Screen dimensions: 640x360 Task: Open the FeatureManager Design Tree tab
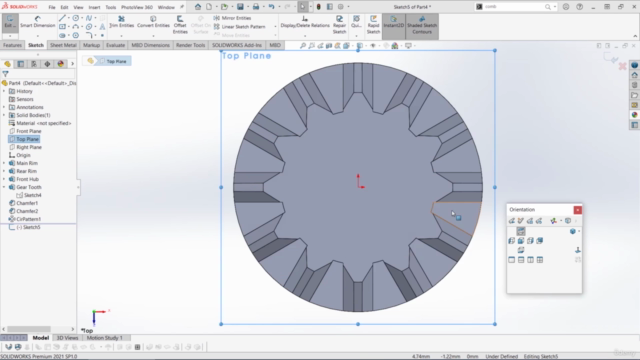click(7, 64)
